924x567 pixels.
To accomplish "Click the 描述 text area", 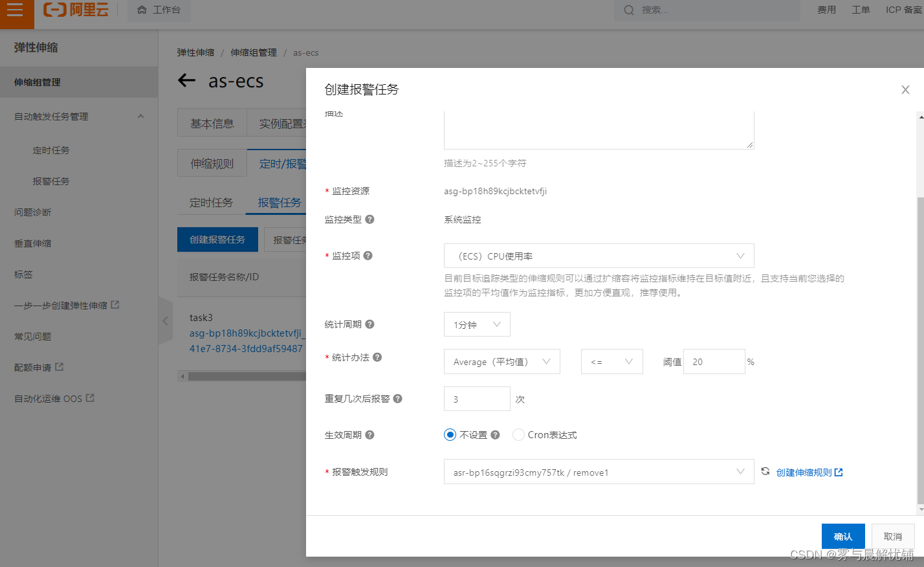I will 599,130.
